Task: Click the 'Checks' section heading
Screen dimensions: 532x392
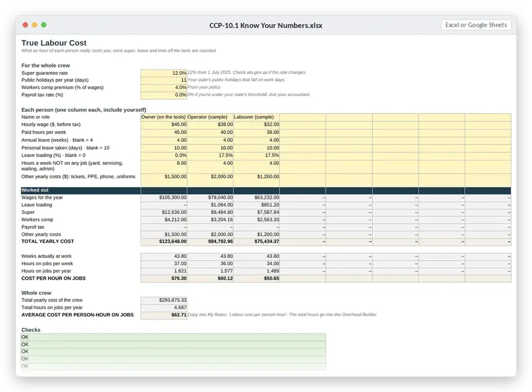Action: 31,330
